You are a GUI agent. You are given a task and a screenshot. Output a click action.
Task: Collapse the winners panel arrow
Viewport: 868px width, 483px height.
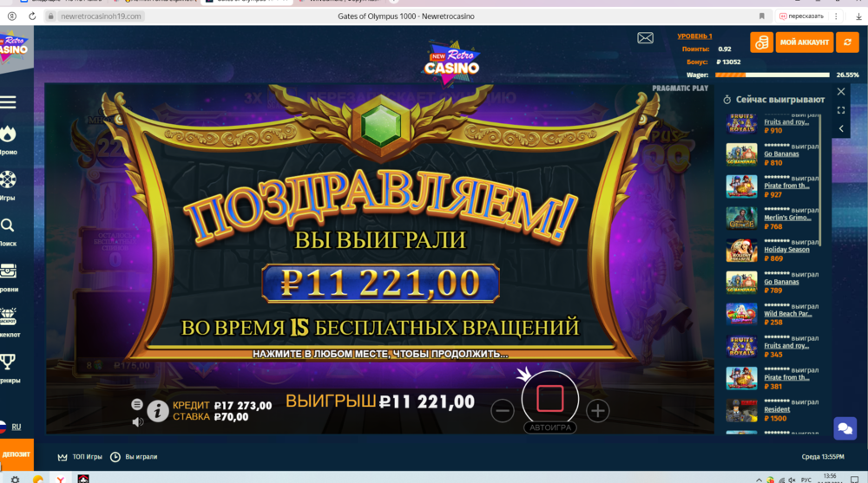click(841, 128)
